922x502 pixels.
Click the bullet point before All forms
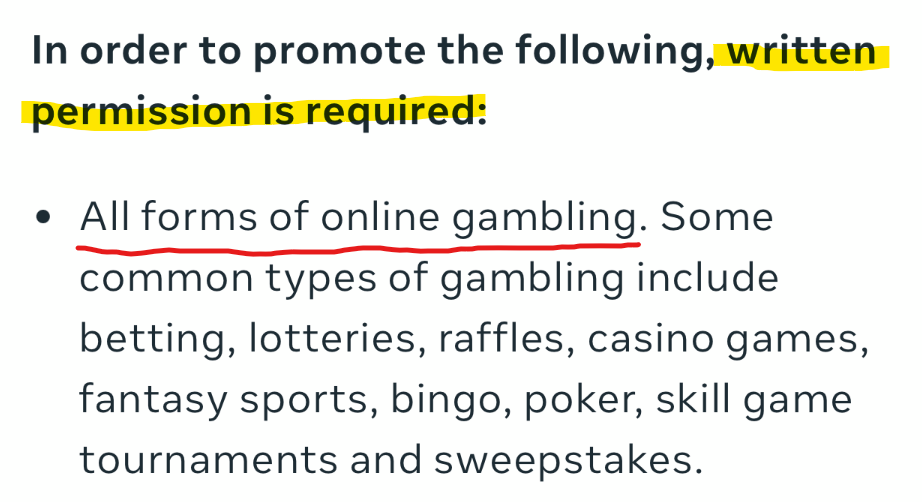[x=43, y=217]
